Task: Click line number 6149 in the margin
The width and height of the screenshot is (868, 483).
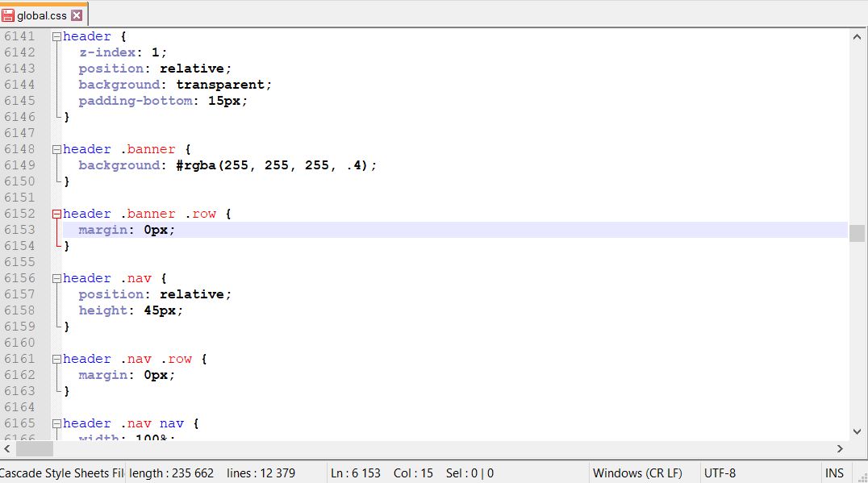Action: [x=20, y=165]
